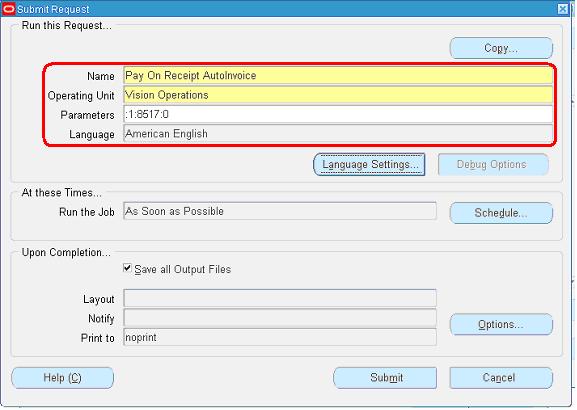
Task: Open the Copy... dialog
Action: pyautogui.click(x=501, y=48)
